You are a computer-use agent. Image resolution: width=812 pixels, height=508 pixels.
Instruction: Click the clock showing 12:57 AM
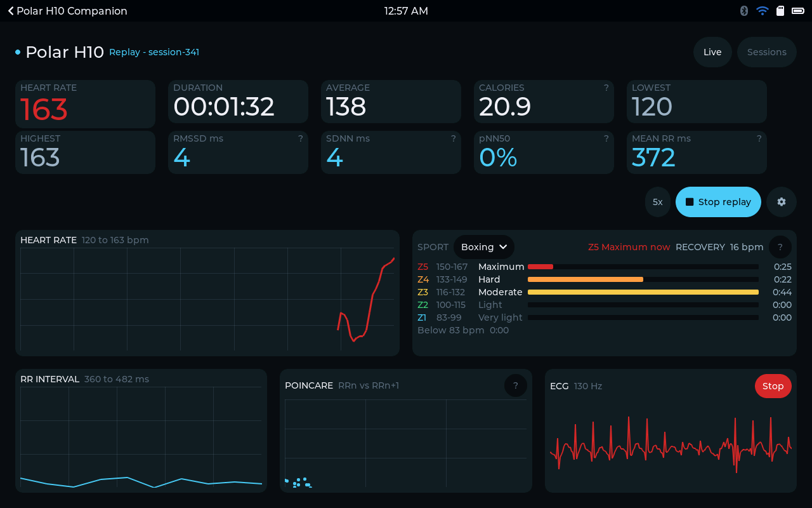[x=406, y=11]
